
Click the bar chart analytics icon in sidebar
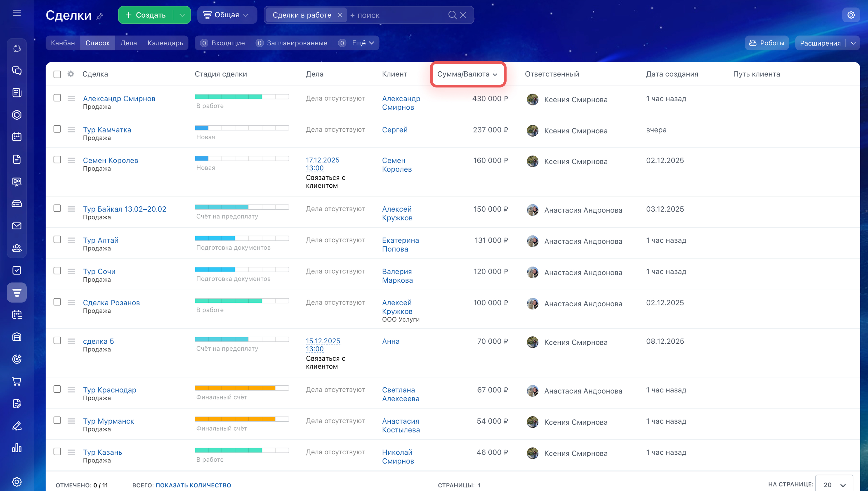[x=17, y=448]
